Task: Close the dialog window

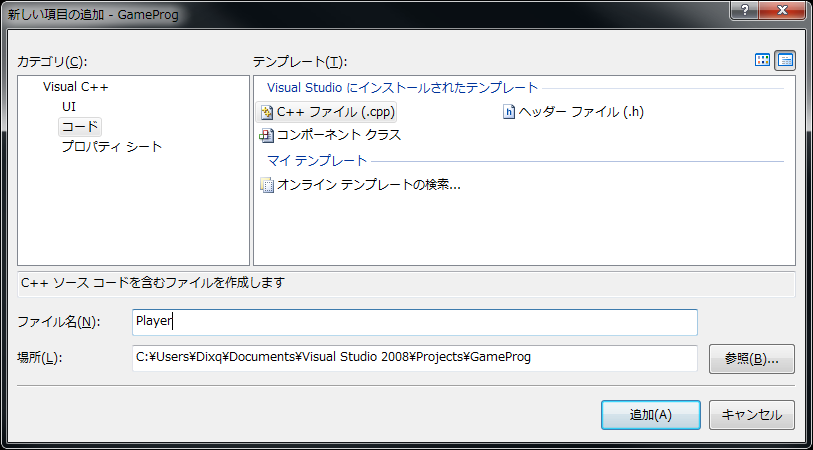Action: click(783, 10)
